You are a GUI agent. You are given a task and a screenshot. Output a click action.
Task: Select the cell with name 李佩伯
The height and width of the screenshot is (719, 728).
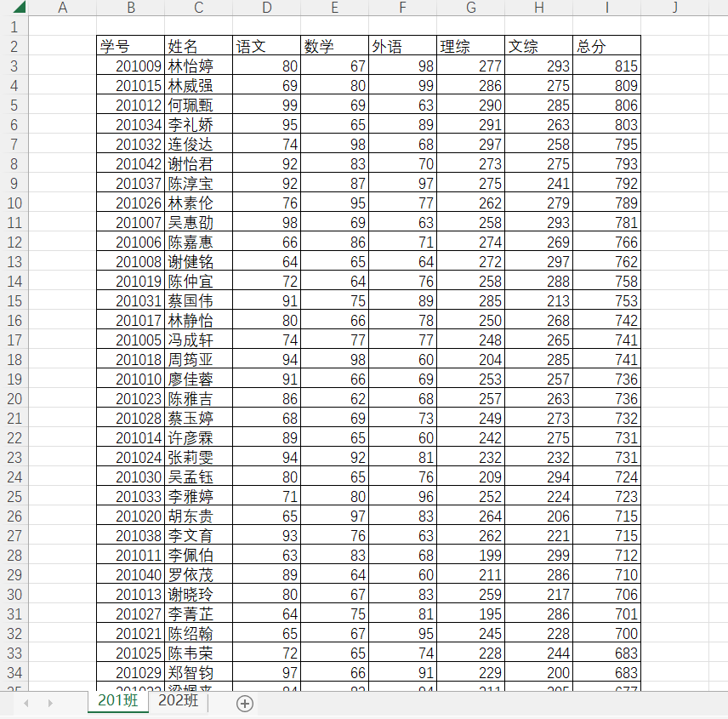(x=198, y=555)
